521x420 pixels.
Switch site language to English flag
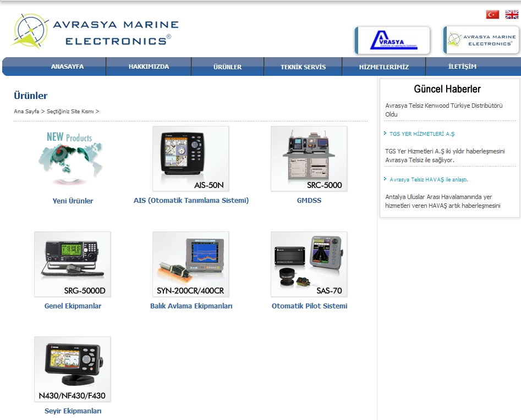(x=512, y=15)
